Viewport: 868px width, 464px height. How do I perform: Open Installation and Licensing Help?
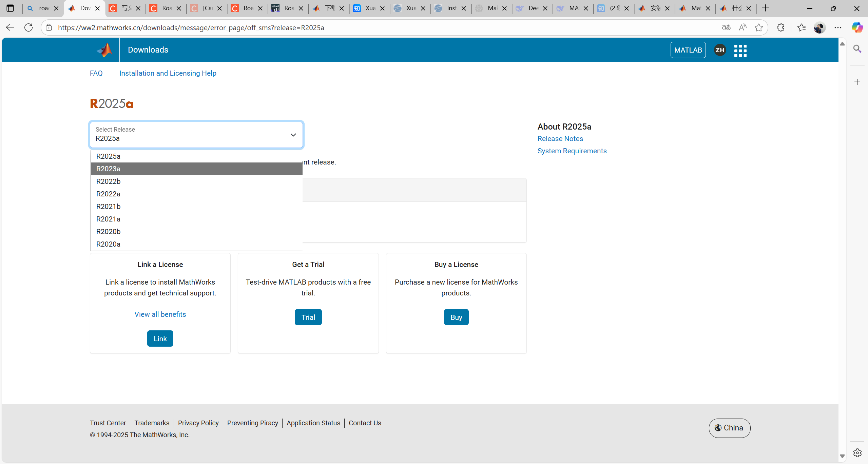coord(168,73)
